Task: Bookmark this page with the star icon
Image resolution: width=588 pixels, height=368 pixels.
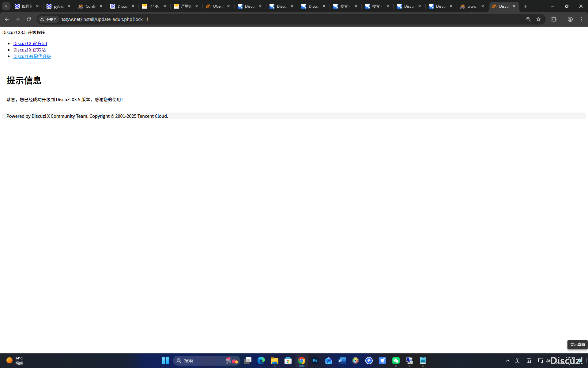Action: click(x=538, y=19)
